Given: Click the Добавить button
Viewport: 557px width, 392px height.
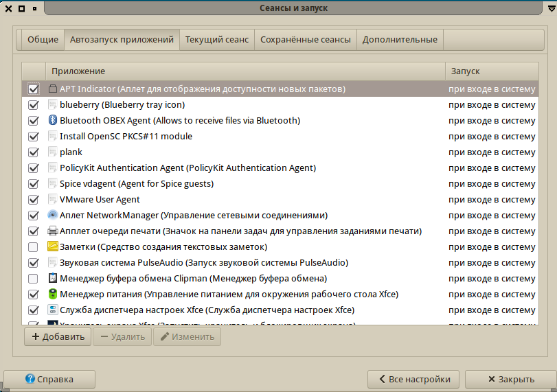Looking at the screenshot, I should pos(58,336).
